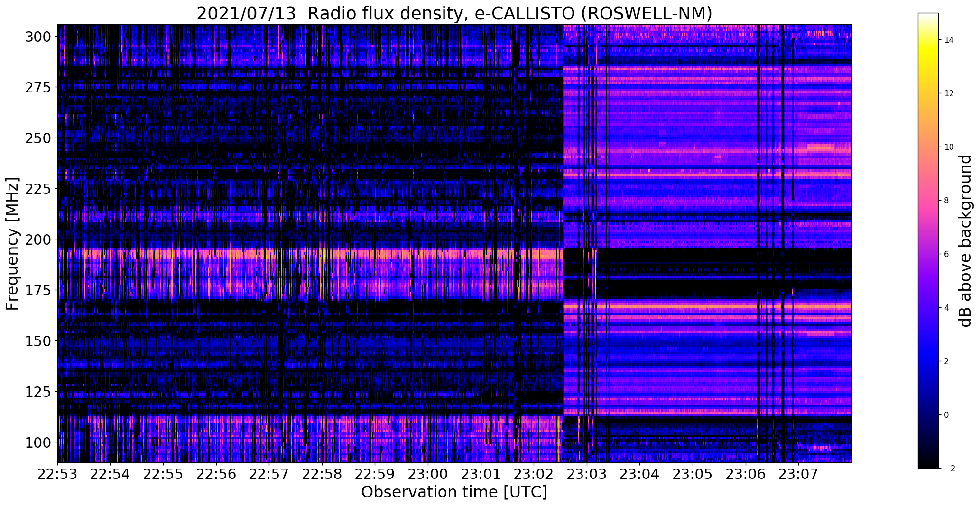Click the 22:55 time tick label
980x506 pixels.
(164, 474)
